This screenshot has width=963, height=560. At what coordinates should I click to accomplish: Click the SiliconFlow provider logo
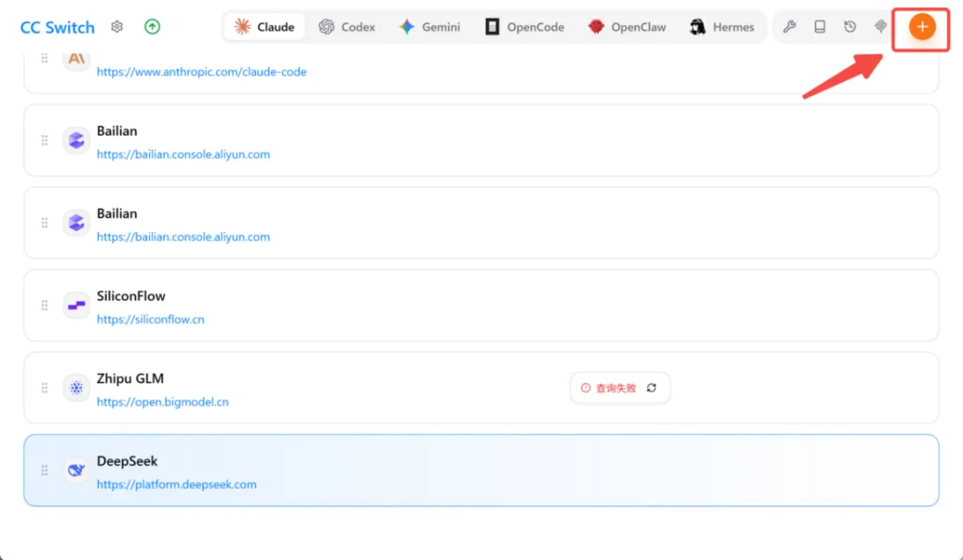click(x=76, y=305)
